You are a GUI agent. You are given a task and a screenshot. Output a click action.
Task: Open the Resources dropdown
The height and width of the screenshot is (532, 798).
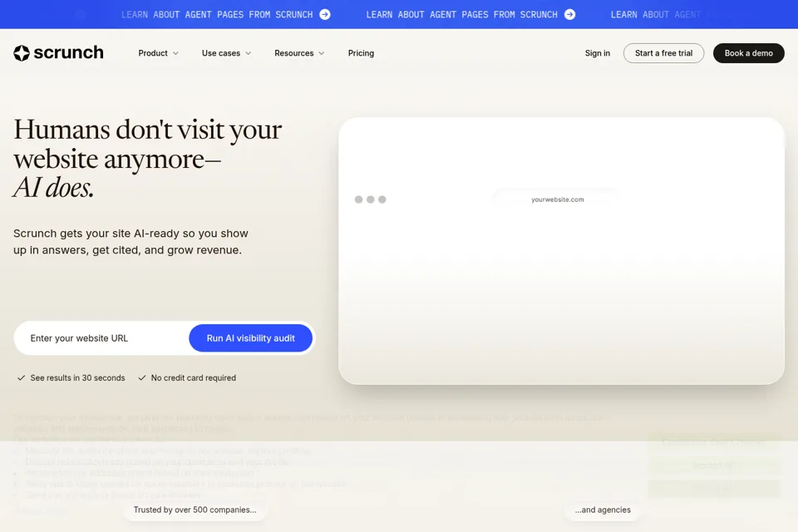click(x=299, y=53)
